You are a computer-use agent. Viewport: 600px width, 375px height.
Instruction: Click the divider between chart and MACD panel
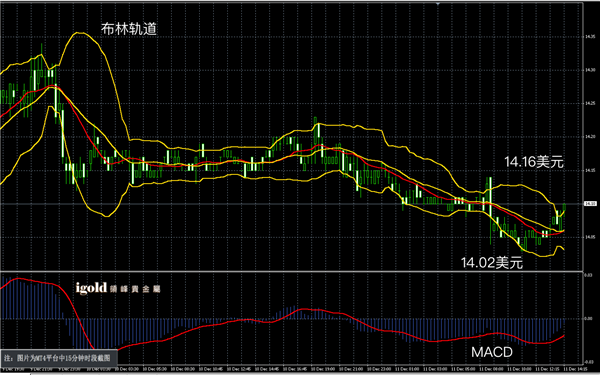coord(291,271)
